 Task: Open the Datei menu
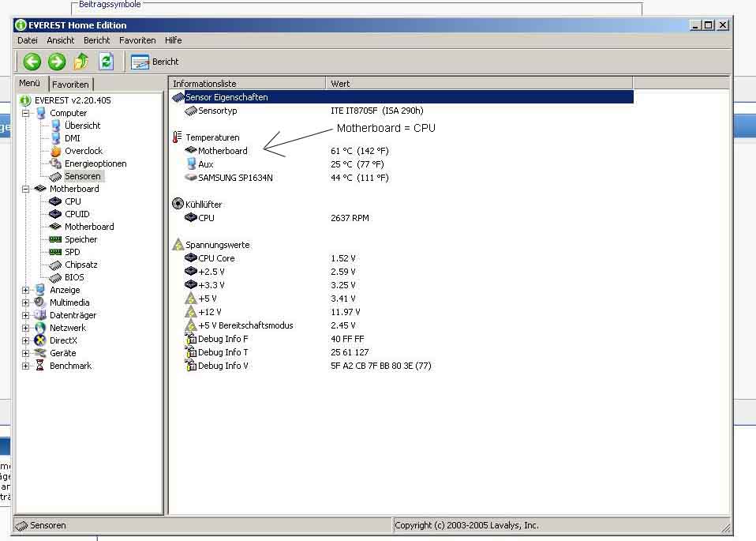point(28,40)
